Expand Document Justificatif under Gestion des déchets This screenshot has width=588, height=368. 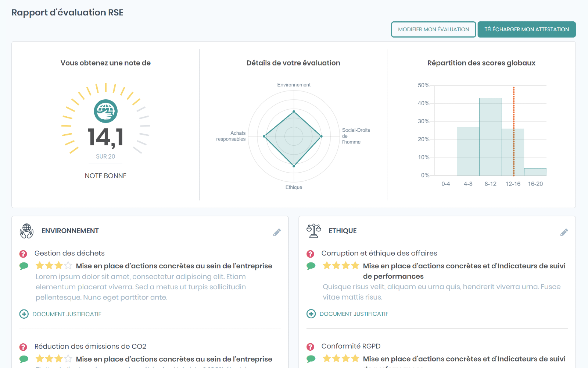(x=24, y=314)
